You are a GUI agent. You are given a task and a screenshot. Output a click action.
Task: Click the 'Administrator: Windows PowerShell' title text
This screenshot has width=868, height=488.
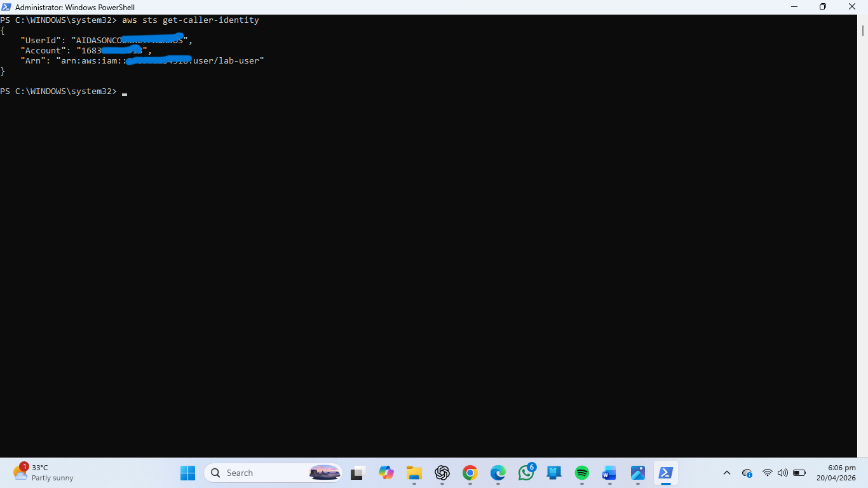pyautogui.click(x=75, y=7)
